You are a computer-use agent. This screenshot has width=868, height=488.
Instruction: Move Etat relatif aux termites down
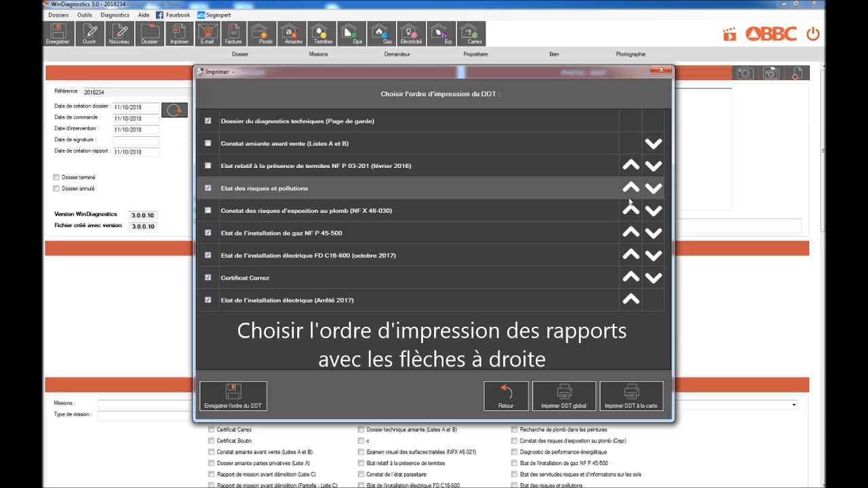[x=654, y=166]
